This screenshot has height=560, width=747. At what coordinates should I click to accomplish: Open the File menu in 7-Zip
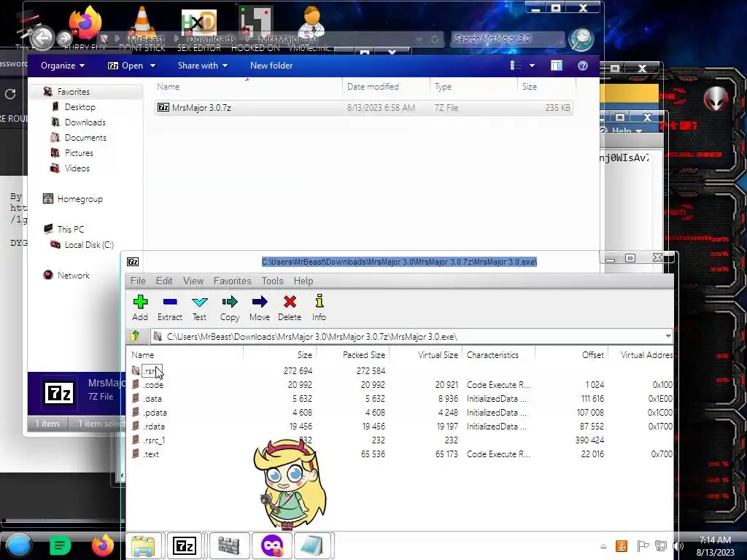point(138,281)
